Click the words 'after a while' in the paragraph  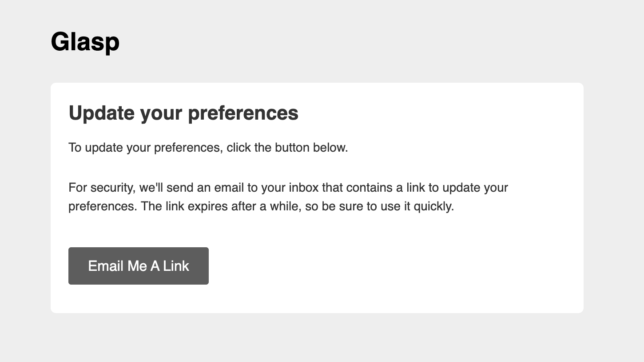point(266,206)
